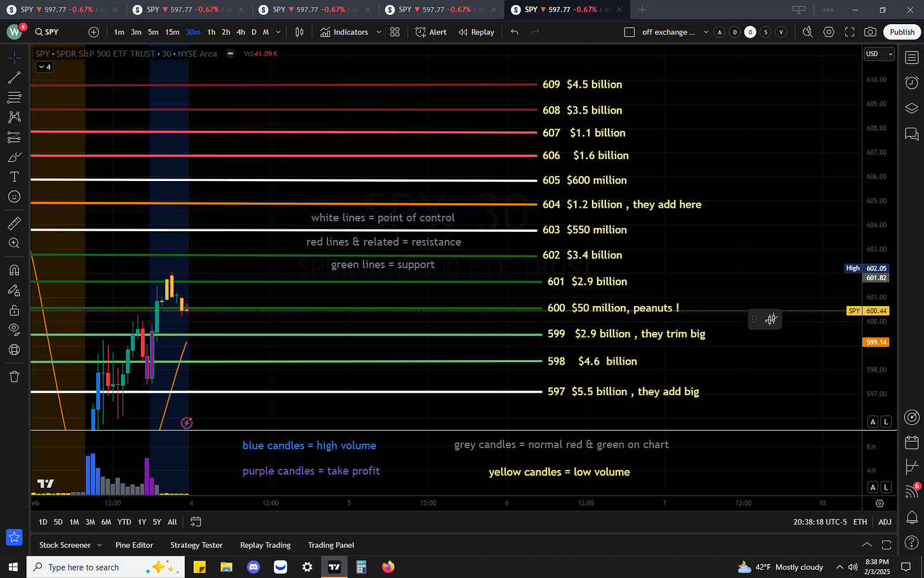The height and width of the screenshot is (578, 924).
Task: Open the alerts clock icon in right sidebar
Action: pos(911,83)
